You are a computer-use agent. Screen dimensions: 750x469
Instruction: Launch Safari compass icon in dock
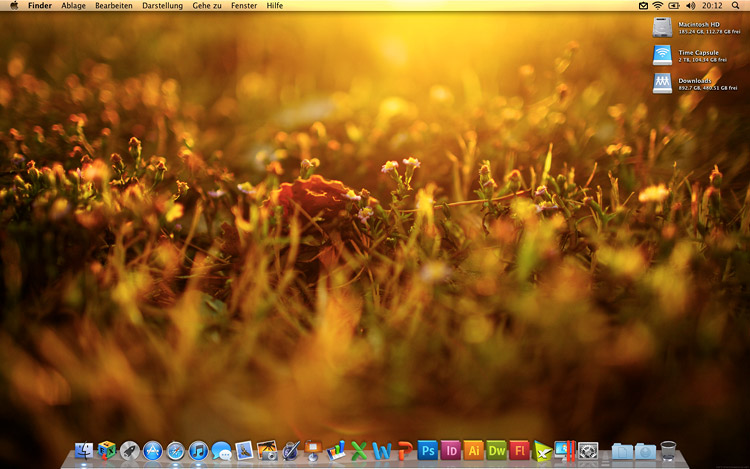176,450
